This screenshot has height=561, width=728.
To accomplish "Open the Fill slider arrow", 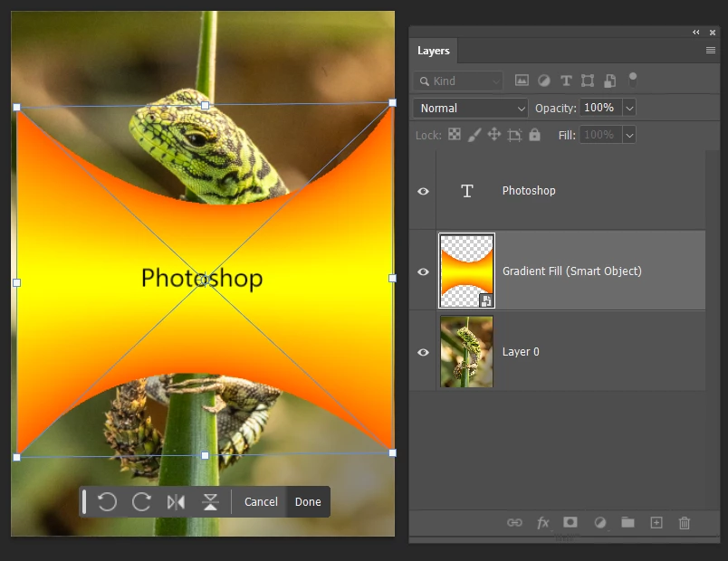I will click(629, 135).
